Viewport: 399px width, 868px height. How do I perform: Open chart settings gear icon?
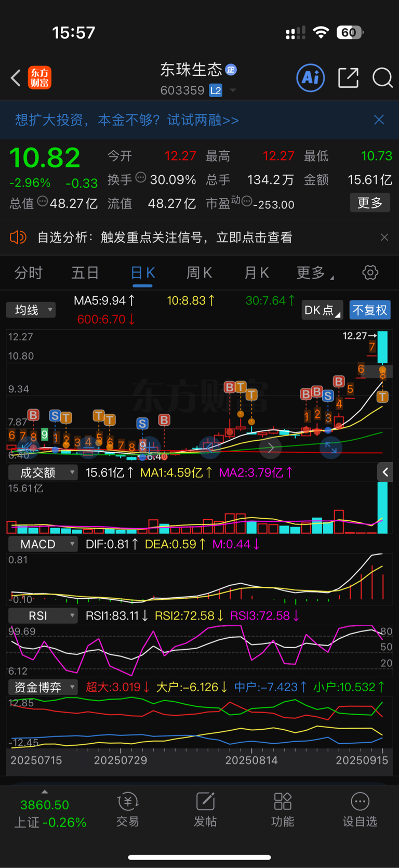tap(370, 272)
